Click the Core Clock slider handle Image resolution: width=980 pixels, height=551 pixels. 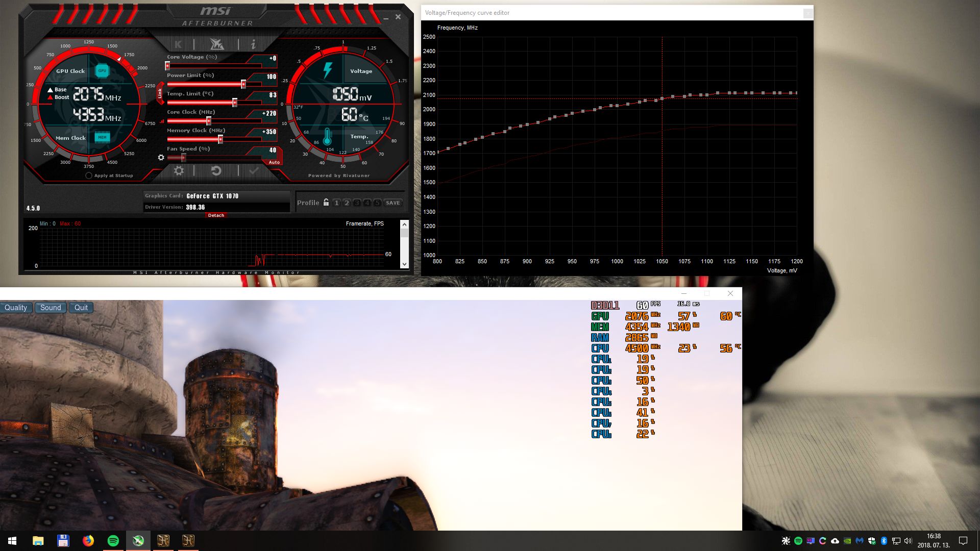[209, 121]
